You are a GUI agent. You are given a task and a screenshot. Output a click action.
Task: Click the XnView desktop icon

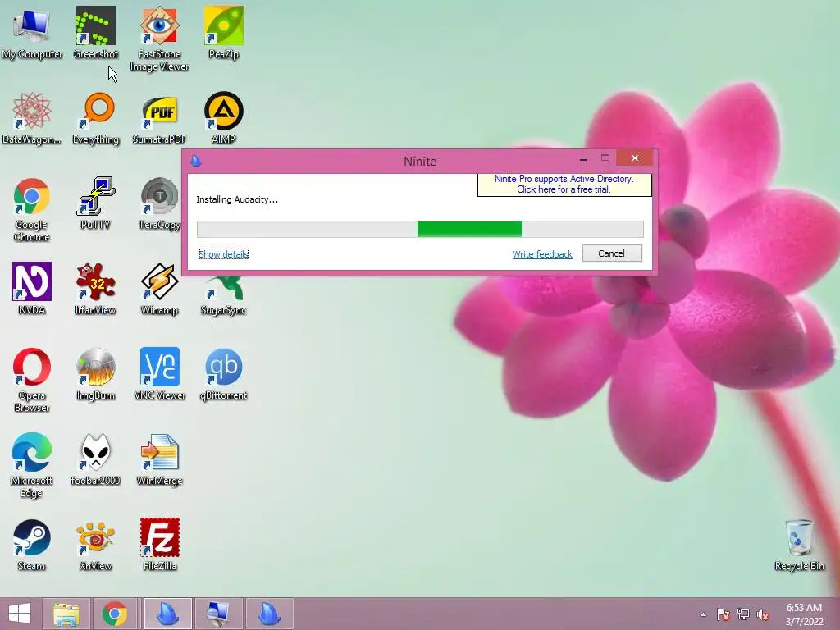point(95,545)
